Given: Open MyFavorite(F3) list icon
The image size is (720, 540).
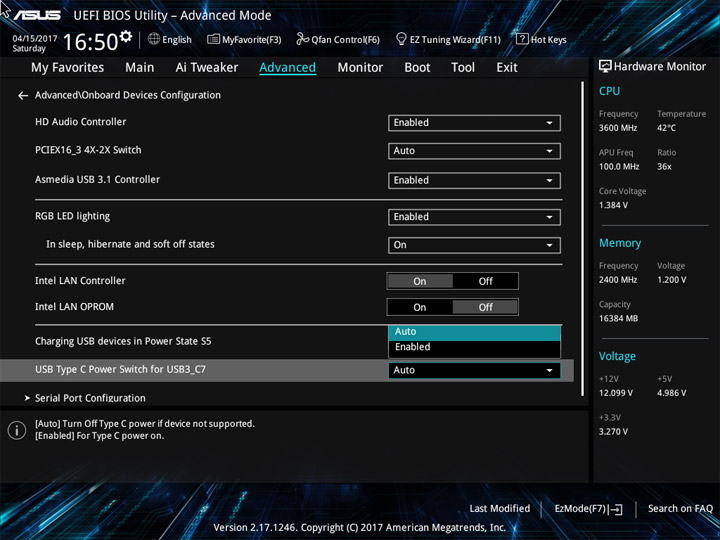Looking at the screenshot, I should (213, 39).
